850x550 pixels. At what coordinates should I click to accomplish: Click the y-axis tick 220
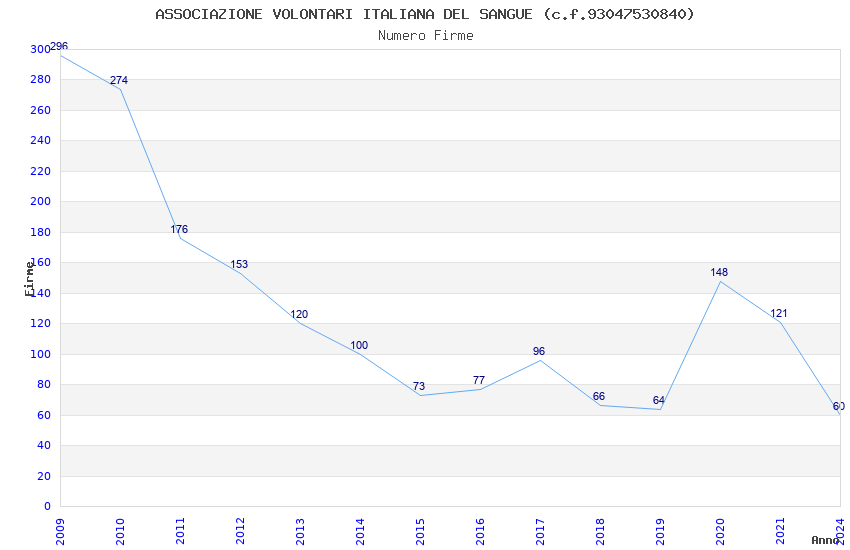coord(40,171)
